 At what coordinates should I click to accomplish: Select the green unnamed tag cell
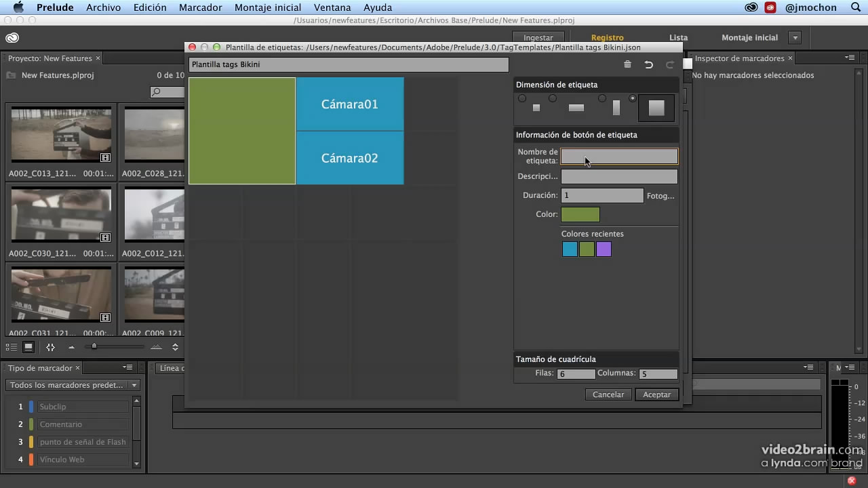click(242, 131)
